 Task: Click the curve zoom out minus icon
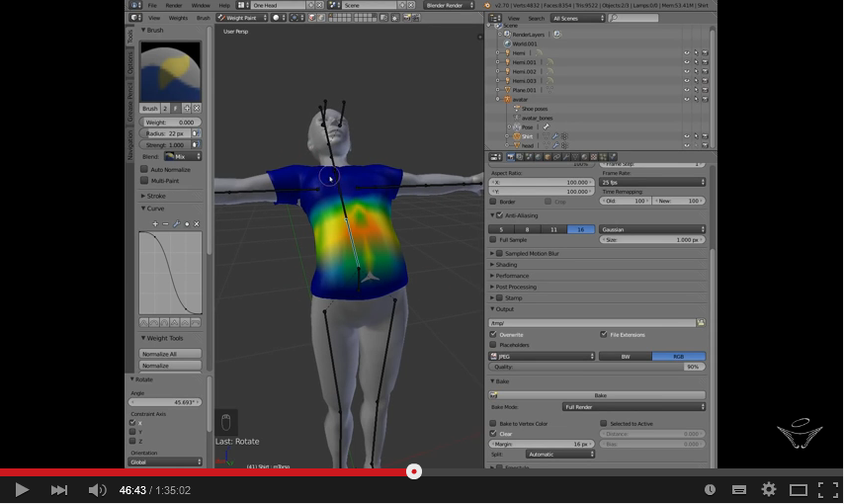(x=166, y=224)
